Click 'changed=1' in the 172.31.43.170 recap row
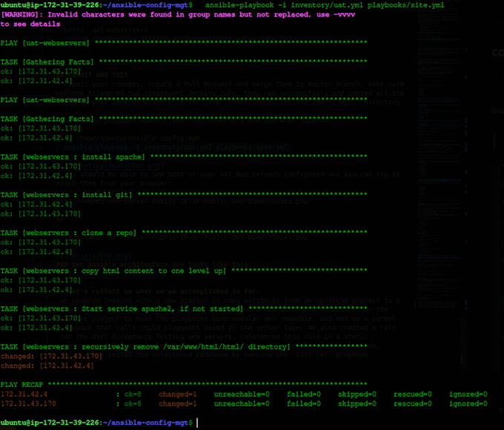The image size is (504, 430). (178, 403)
